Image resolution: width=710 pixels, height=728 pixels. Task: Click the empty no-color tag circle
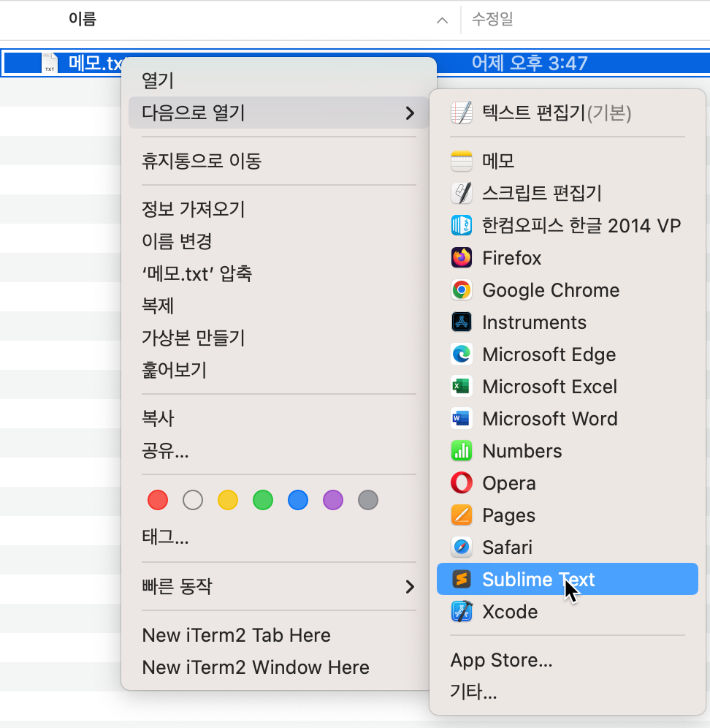click(193, 500)
